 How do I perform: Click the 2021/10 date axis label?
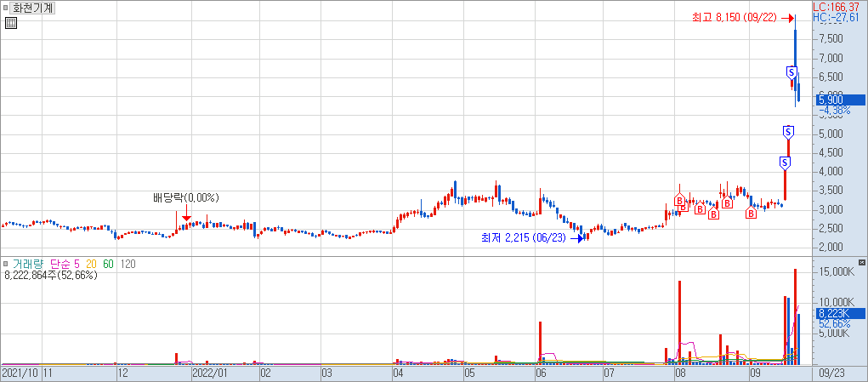tap(20, 373)
